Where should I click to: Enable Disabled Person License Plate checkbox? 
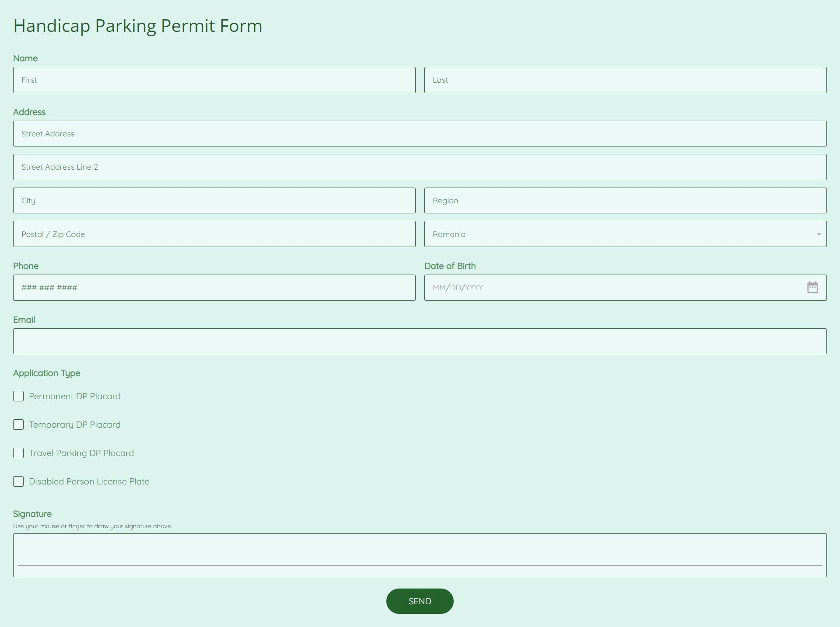point(18,481)
